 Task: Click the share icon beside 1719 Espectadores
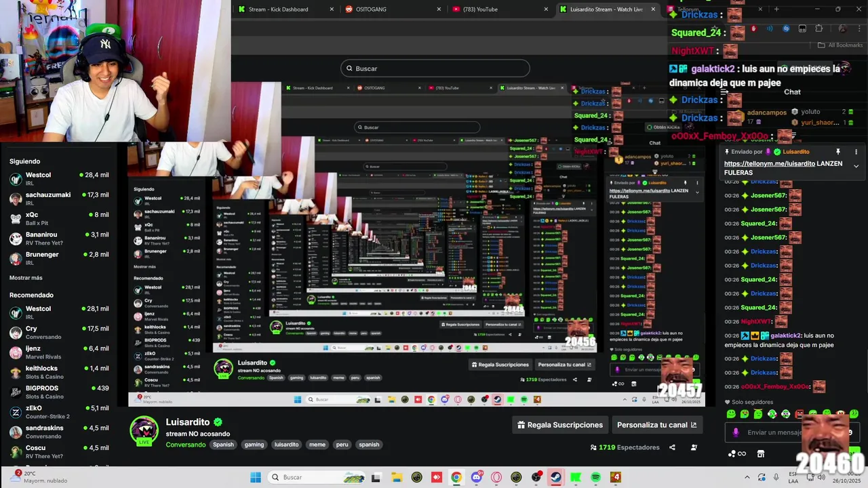(x=672, y=447)
